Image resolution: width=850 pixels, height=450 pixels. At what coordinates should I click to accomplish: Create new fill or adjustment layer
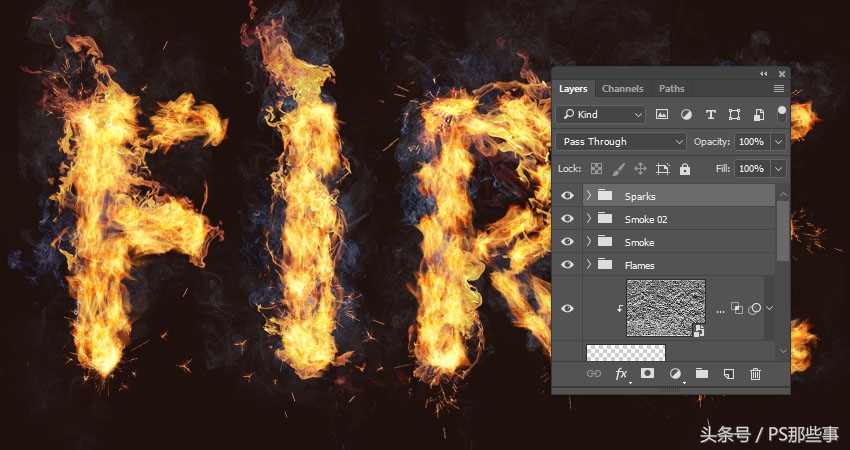click(x=675, y=373)
